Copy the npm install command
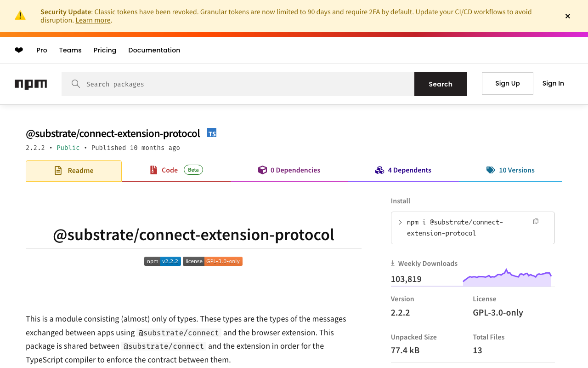 pyautogui.click(x=536, y=222)
